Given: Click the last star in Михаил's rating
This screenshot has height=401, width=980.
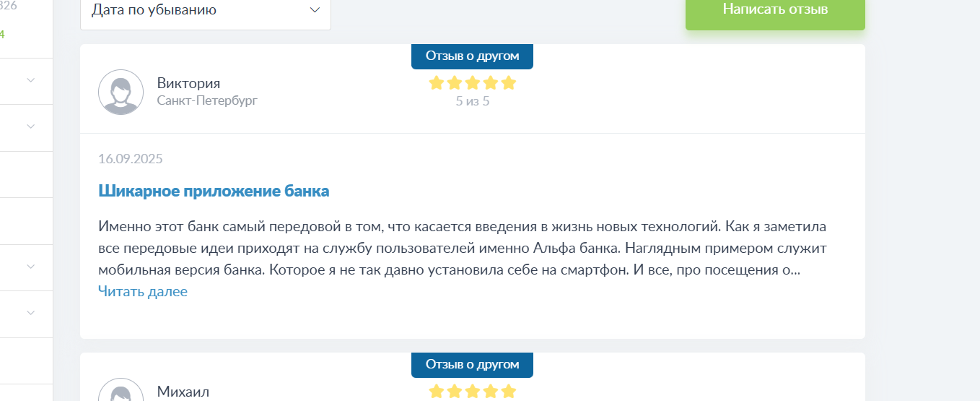Looking at the screenshot, I should [x=509, y=392].
